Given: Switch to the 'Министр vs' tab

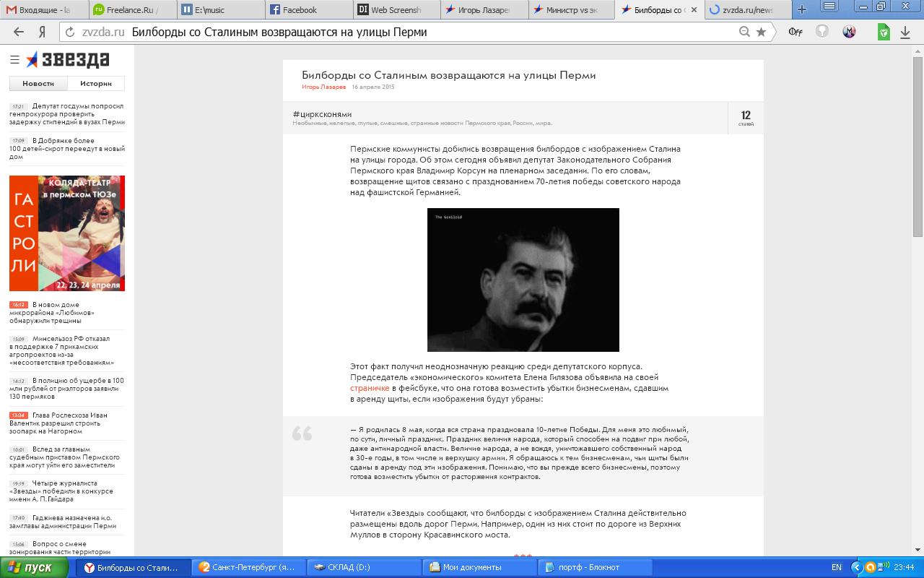Looking at the screenshot, I should [573, 10].
